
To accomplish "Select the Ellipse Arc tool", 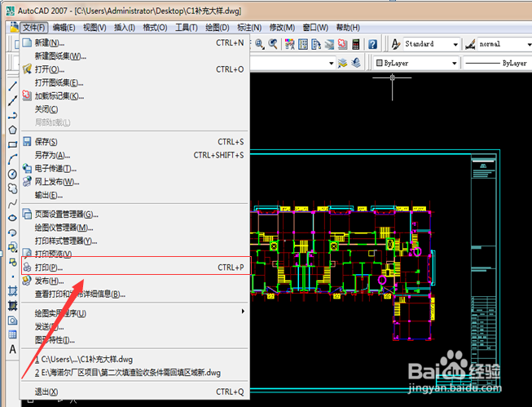I will [x=12, y=232].
